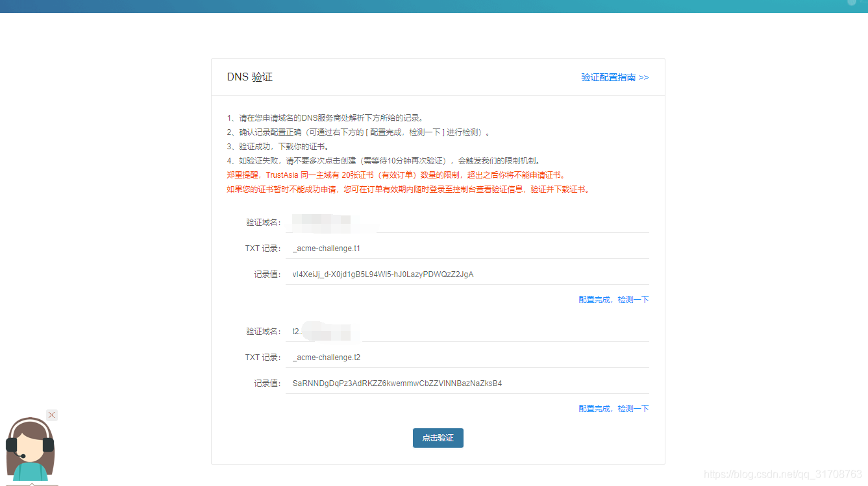The width and height of the screenshot is (868, 486).
Task: Click the DNS 验证 panel heading
Action: (x=249, y=77)
